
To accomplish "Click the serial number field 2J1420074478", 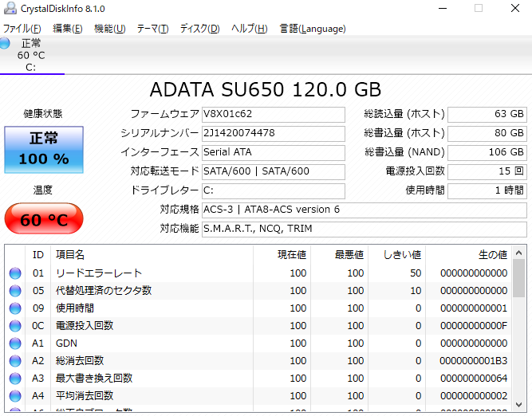I will click(274, 134).
